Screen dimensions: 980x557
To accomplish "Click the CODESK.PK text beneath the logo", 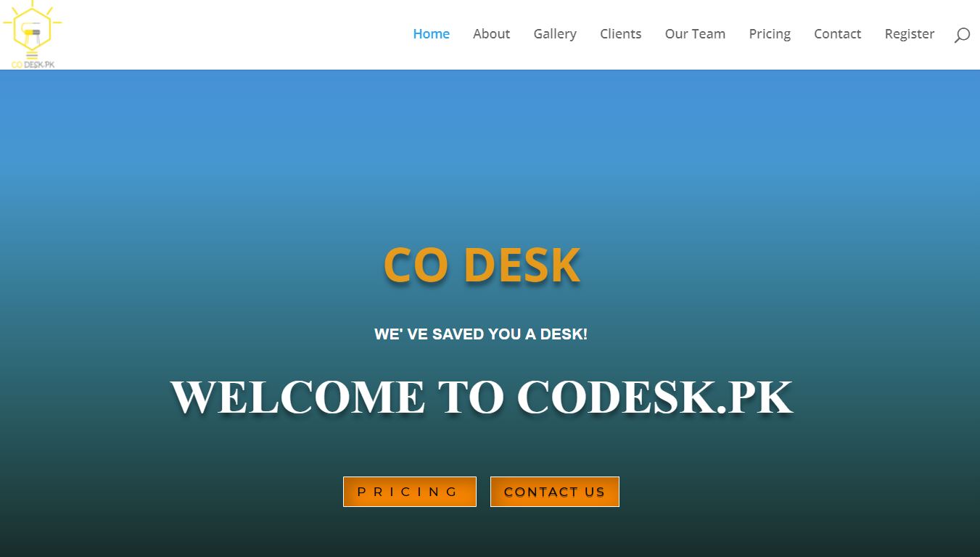I will 33,65.
